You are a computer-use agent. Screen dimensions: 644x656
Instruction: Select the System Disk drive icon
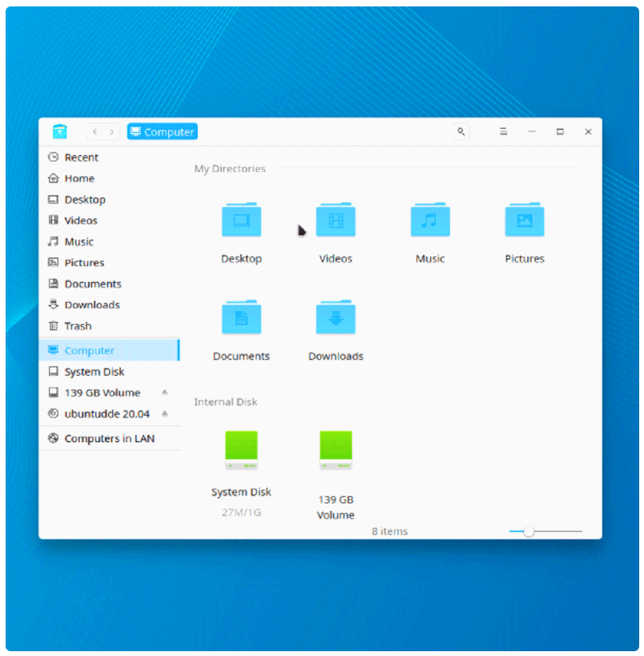pos(242,450)
